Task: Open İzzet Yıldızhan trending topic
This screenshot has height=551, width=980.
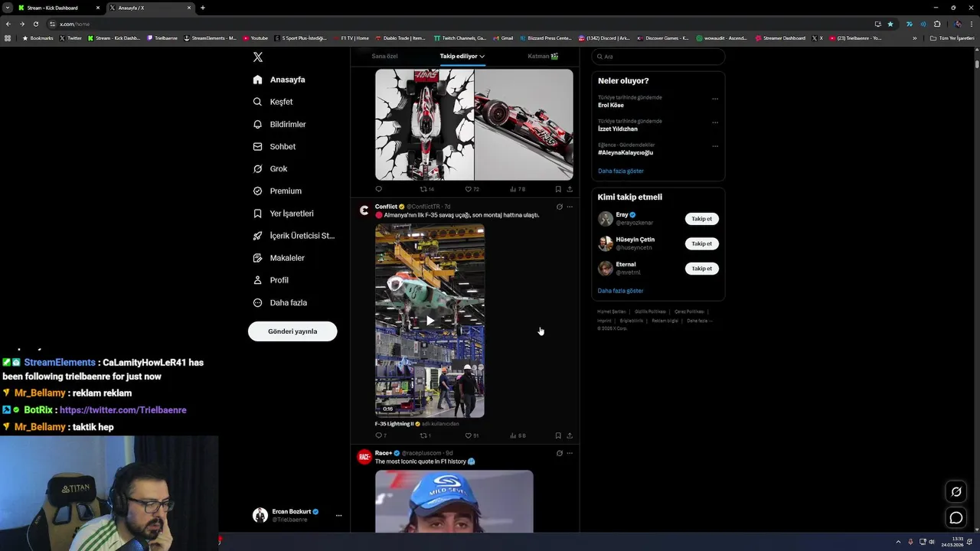Action: pyautogui.click(x=618, y=129)
